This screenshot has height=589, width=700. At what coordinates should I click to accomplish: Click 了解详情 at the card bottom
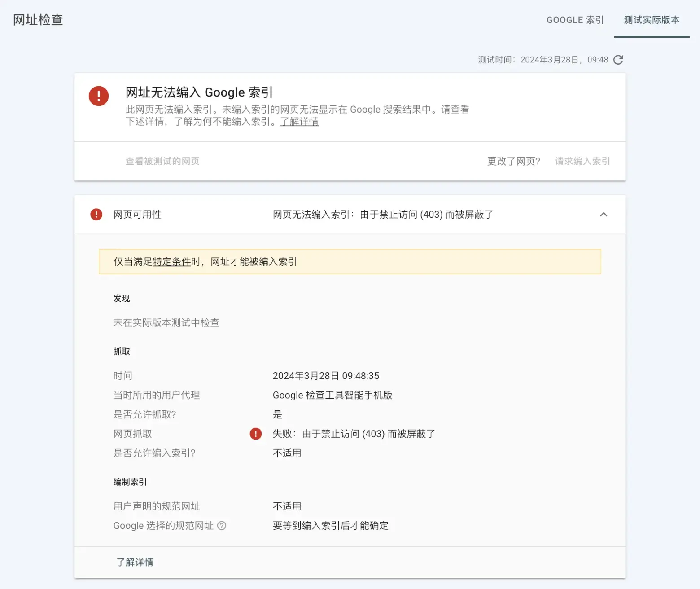[x=135, y=562]
